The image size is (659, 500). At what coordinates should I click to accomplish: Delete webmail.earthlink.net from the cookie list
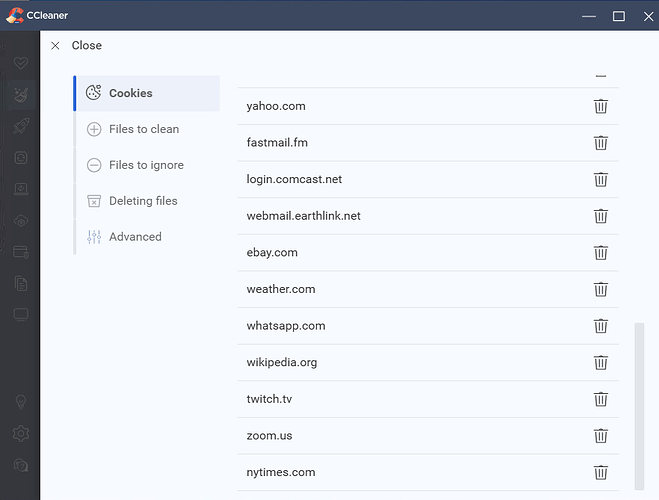[x=600, y=216]
